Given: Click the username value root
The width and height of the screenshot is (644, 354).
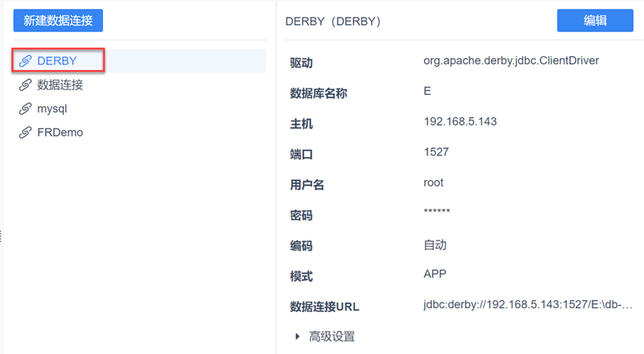Looking at the screenshot, I should coord(433,183).
